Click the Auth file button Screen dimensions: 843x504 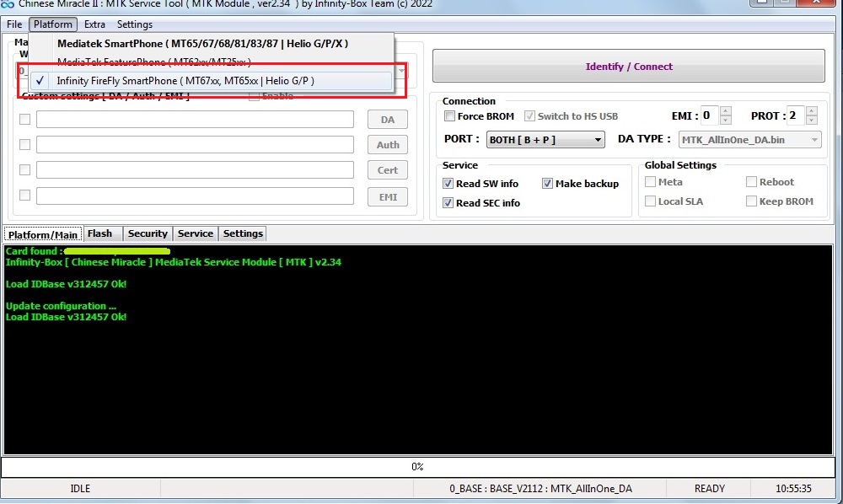tap(388, 144)
